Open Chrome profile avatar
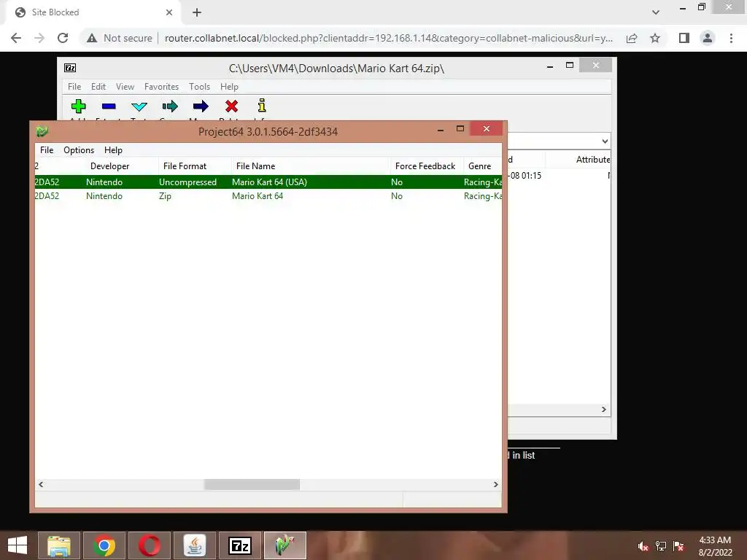This screenshot has width=747, height=560. coord(708,38)
